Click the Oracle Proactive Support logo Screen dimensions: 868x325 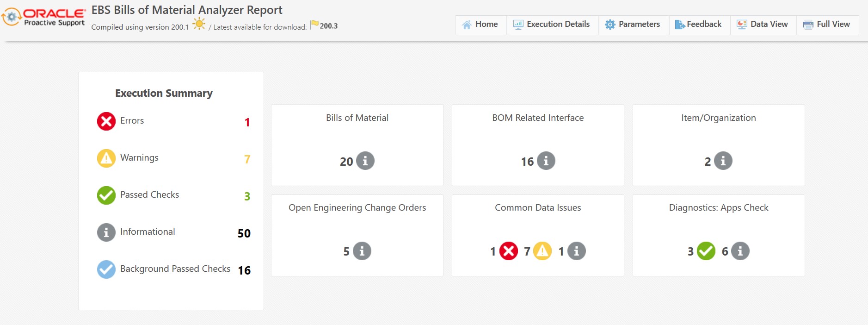coord(44,17)
